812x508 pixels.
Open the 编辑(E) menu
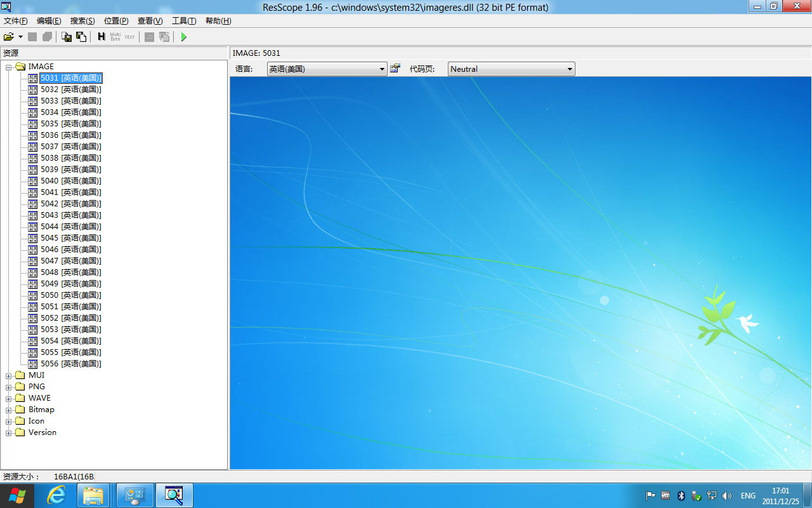[x=49, y=21]
